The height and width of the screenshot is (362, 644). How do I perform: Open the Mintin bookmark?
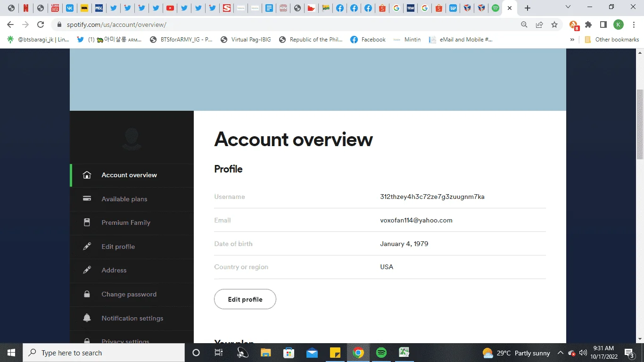[407, 40]
